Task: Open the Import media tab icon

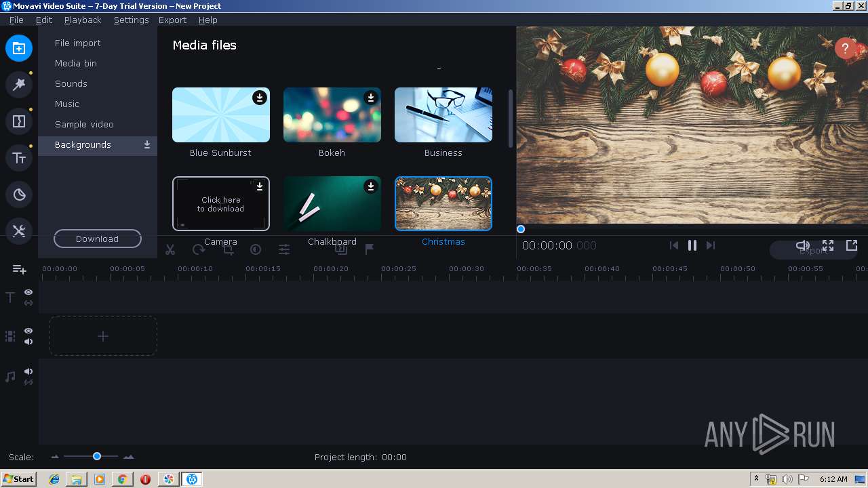Action: click(19, 48)
